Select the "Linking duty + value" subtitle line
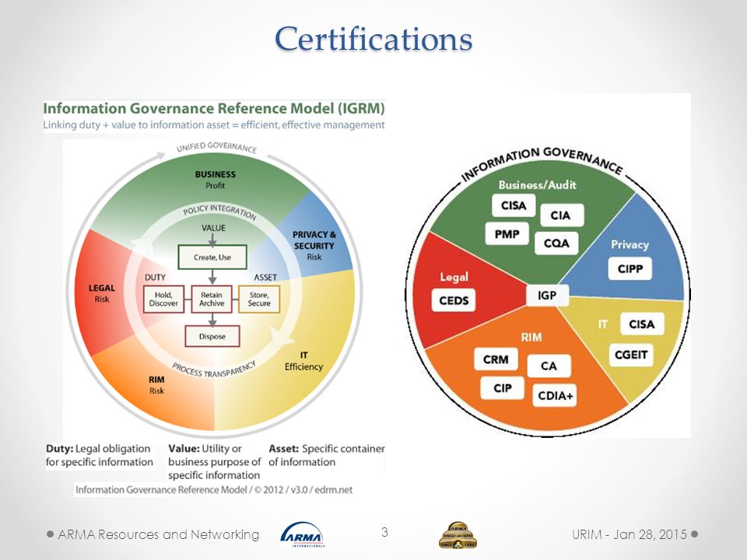The image size is (747, 560). [214, 124]
